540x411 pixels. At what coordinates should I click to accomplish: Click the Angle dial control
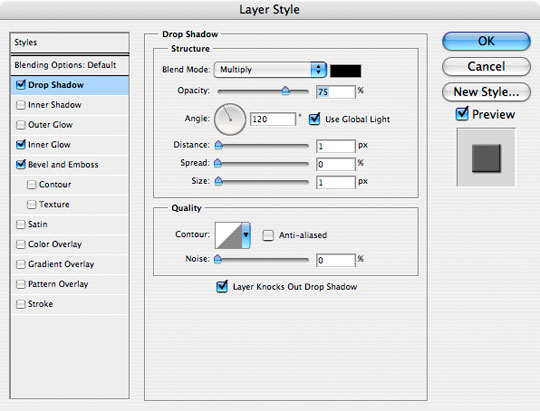[230, 119]
